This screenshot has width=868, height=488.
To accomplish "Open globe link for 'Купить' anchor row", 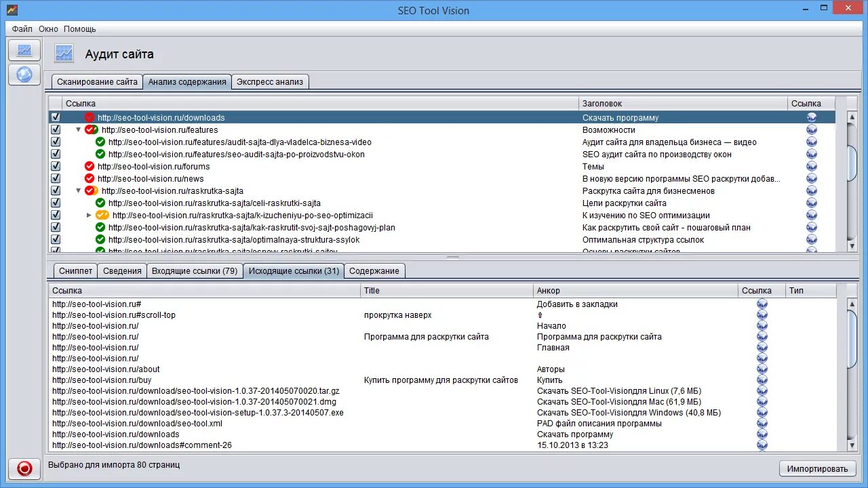I will coord(762,380).
